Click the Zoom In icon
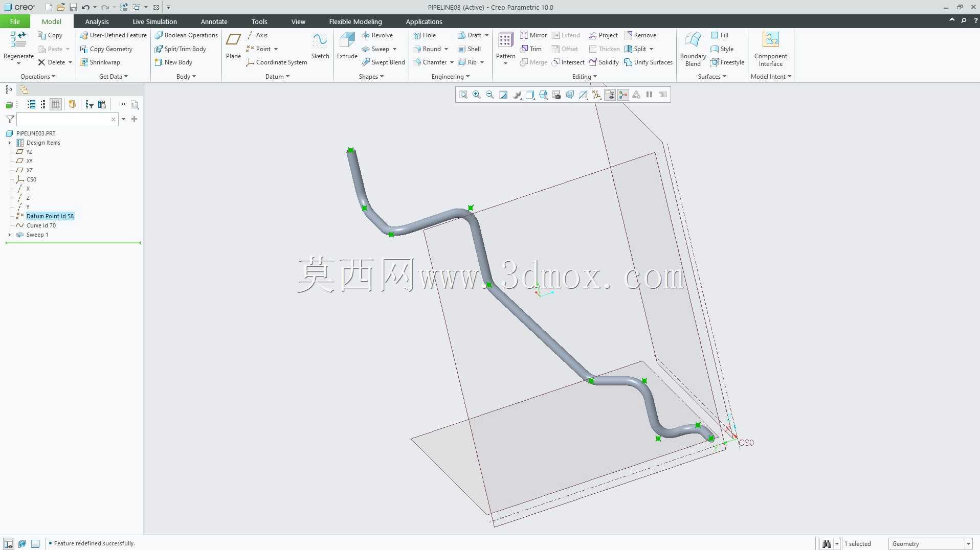This screenshot has width=980, height=550. pos(476,95)
